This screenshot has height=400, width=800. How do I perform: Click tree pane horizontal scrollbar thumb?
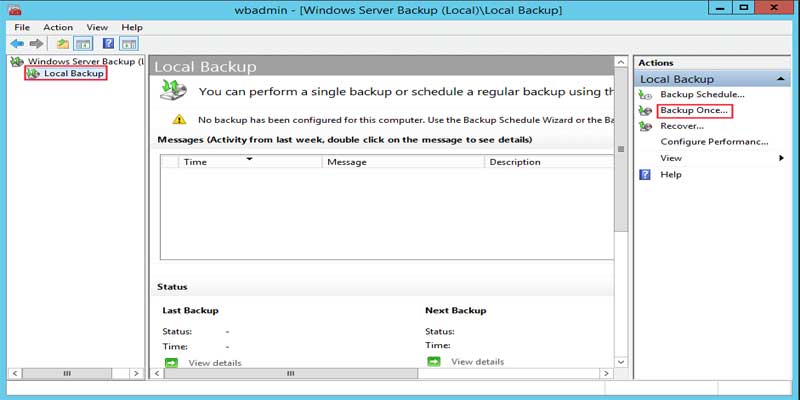[67, 373]
